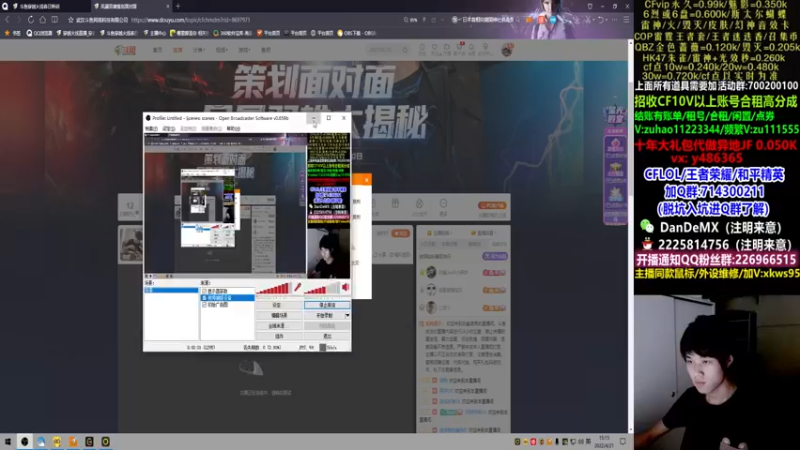Click the OBS Settings button
800x450 pixels.
(279, 305)
